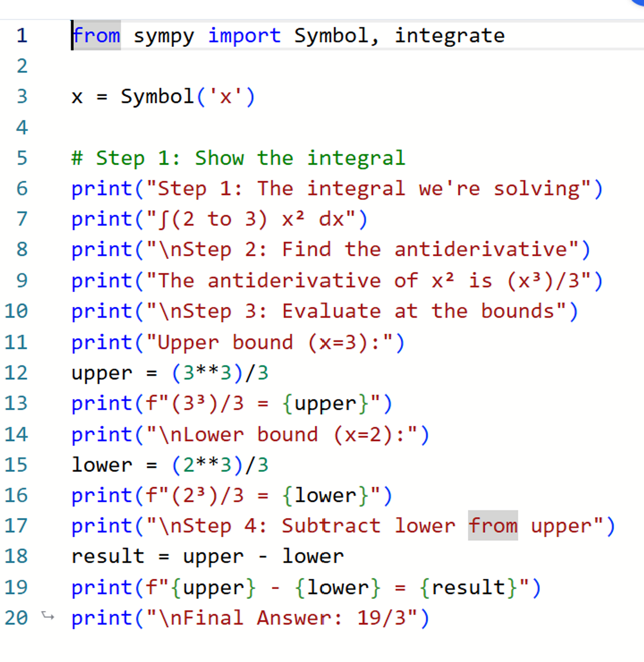Click line number 4 beside the blank line
The height and width of the screenshot is (662, 644).
[22, 127]
